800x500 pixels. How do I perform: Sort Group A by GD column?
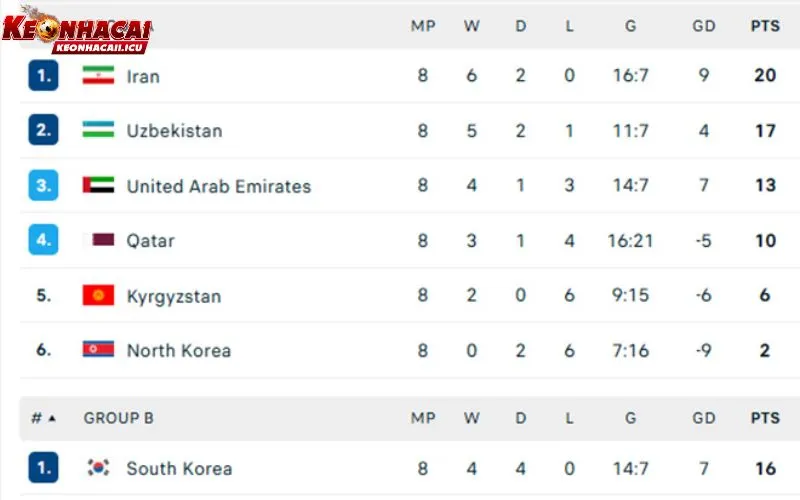[704, 26]
